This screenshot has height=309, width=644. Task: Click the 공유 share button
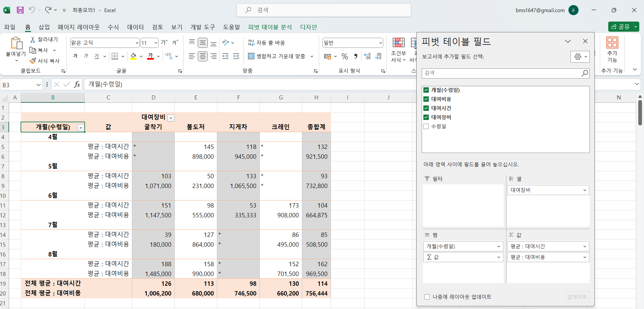pos(621,27)
